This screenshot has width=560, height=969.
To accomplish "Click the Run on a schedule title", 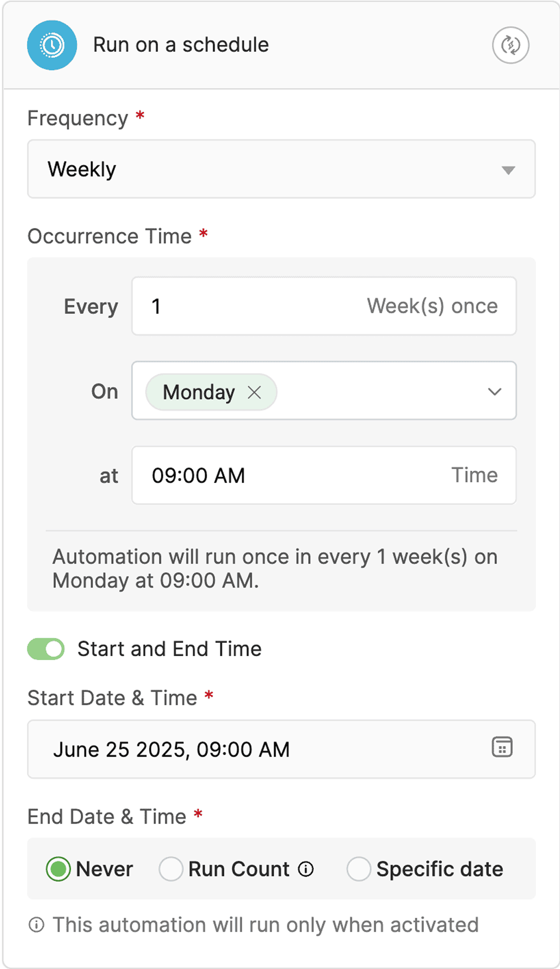I will [181, 45].
